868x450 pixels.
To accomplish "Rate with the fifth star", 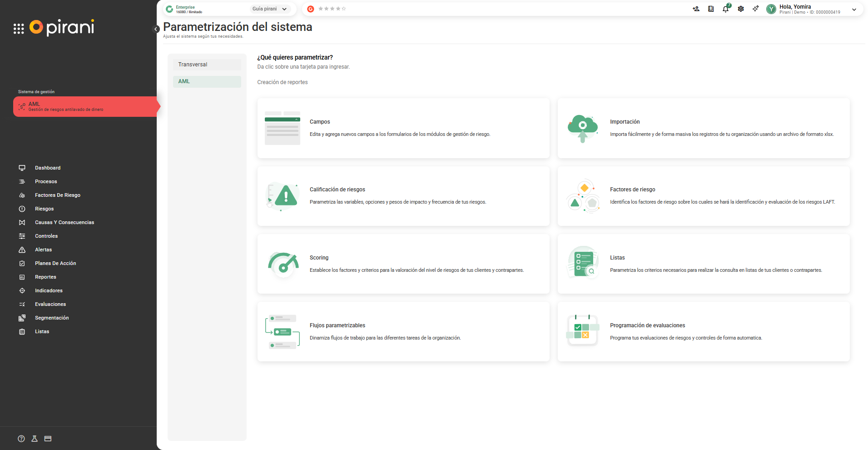I will point(344,9).
